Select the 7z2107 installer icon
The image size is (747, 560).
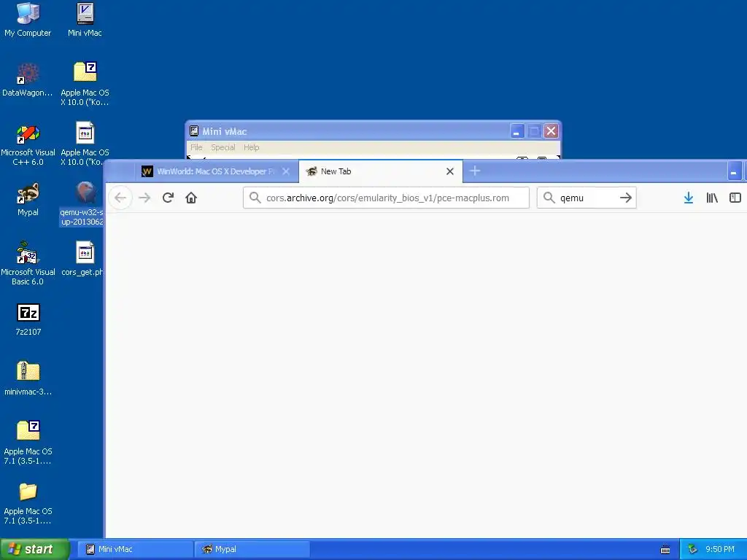pos(28,319)
